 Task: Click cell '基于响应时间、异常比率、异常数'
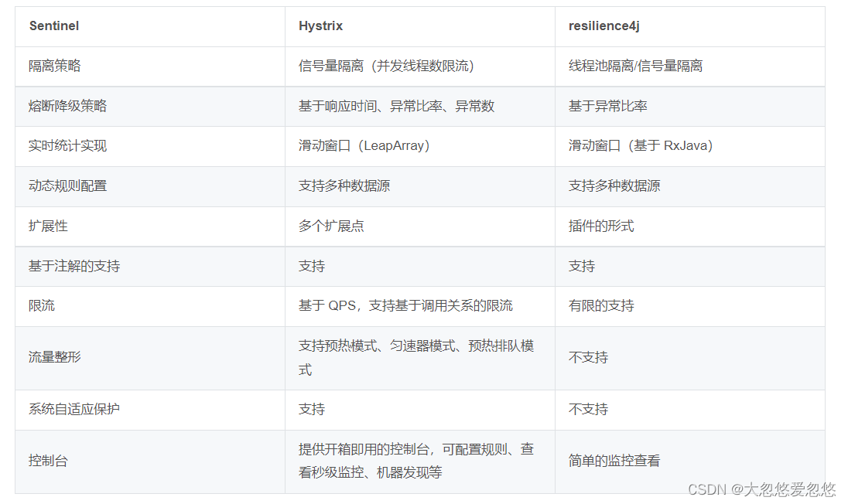tap(396, 106)
